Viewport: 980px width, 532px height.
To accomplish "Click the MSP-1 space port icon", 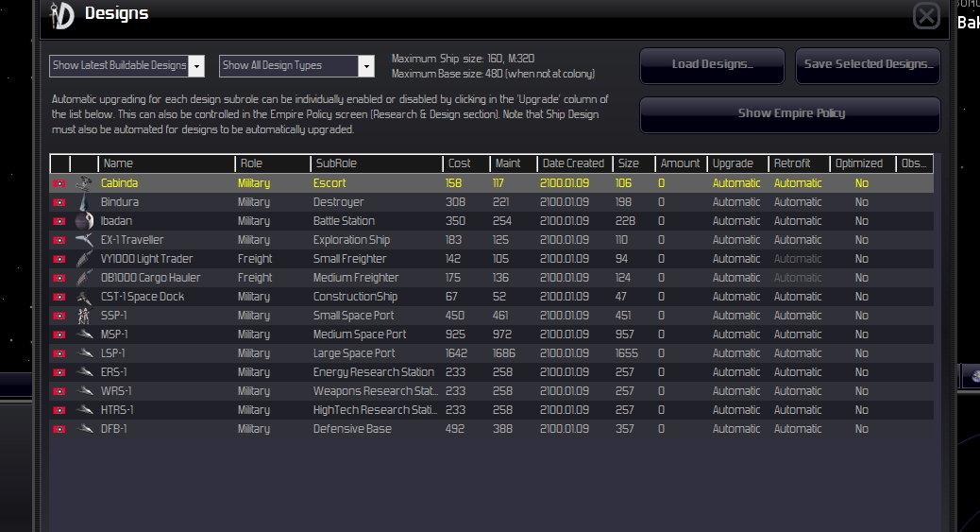I will (x=84, y=335).
